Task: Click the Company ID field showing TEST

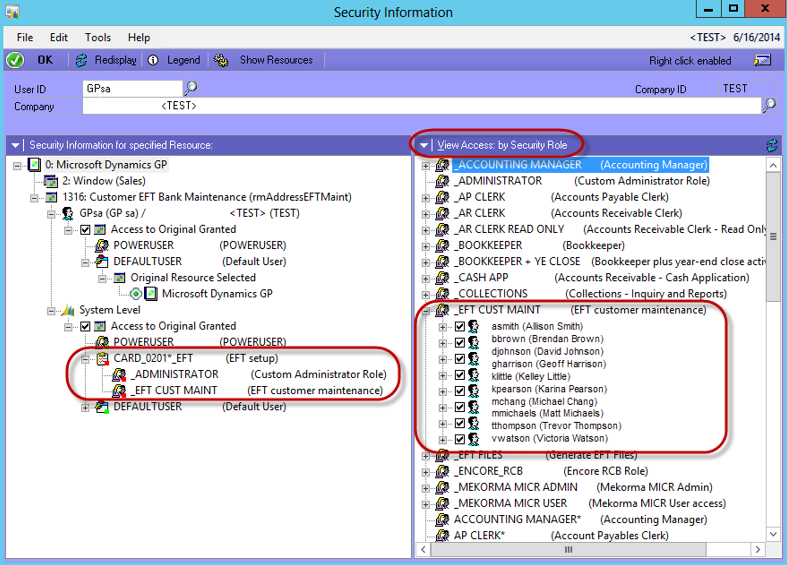Action: [x=748, y=88]
